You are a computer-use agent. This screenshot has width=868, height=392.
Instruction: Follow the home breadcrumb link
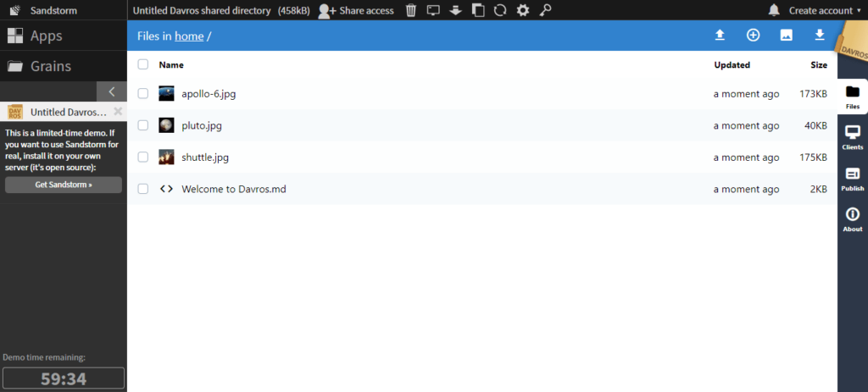[x=189, y=36]
